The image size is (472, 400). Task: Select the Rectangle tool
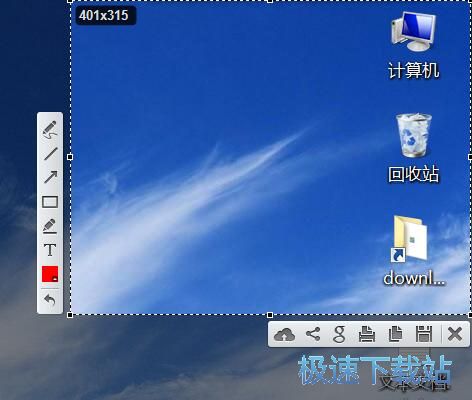(x=50, y=202)
